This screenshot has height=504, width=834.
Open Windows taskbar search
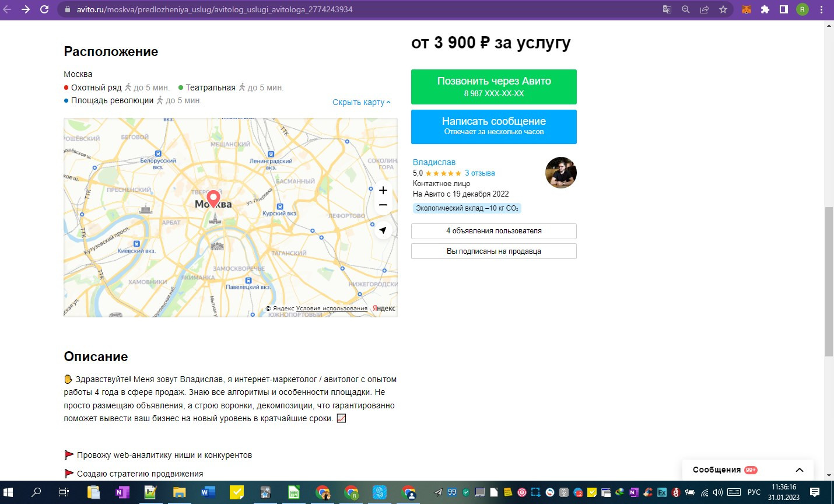pyautogui.click(x=36, y=492)
